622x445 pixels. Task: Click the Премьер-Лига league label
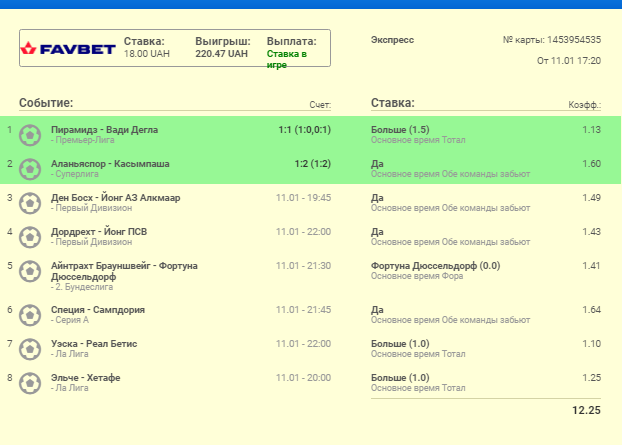[83, 140]
